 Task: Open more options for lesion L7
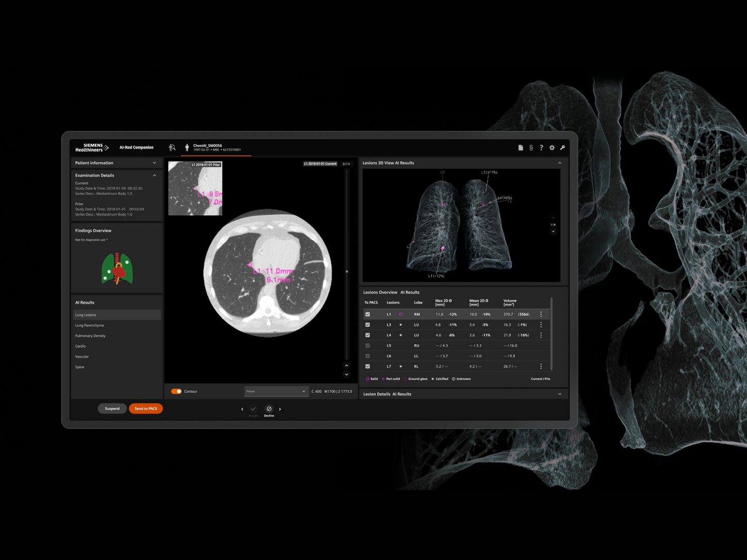click(x=541, y=367)
